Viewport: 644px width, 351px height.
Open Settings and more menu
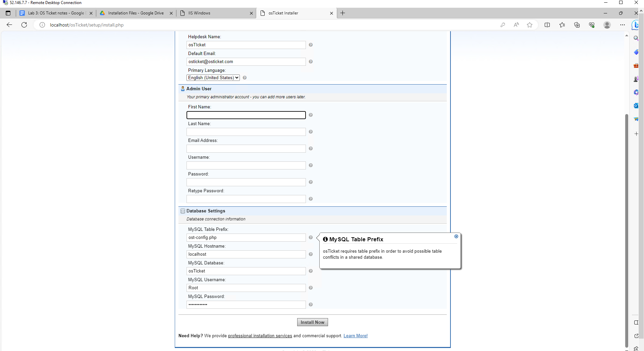(623, 25)
